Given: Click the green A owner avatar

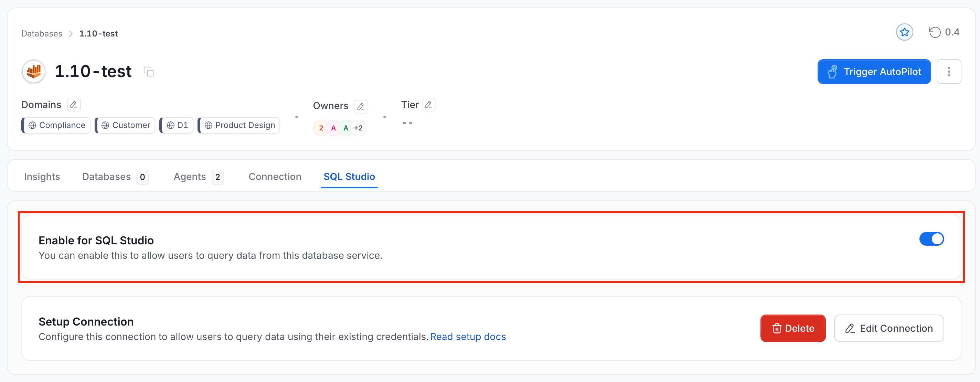Looking at the screenshot, I should 346,128.
